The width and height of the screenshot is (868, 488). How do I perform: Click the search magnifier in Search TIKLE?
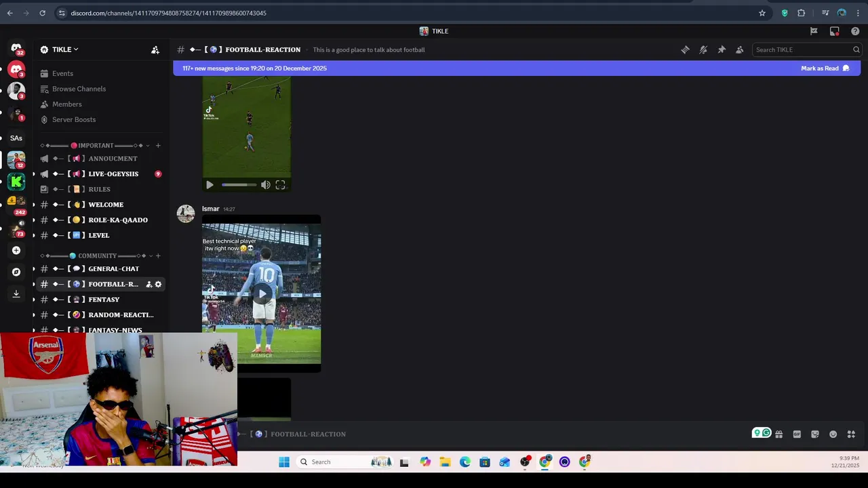click(x=856, y=49)
